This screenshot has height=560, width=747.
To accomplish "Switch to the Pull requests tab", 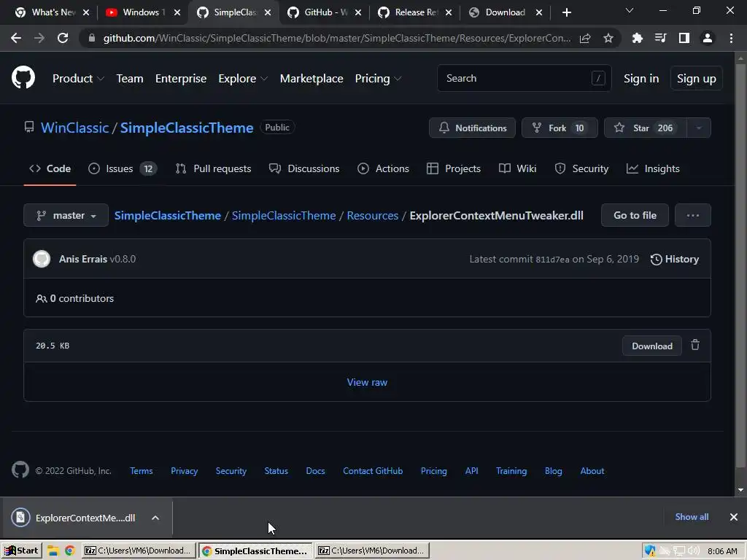I will [x=213, y=168].
